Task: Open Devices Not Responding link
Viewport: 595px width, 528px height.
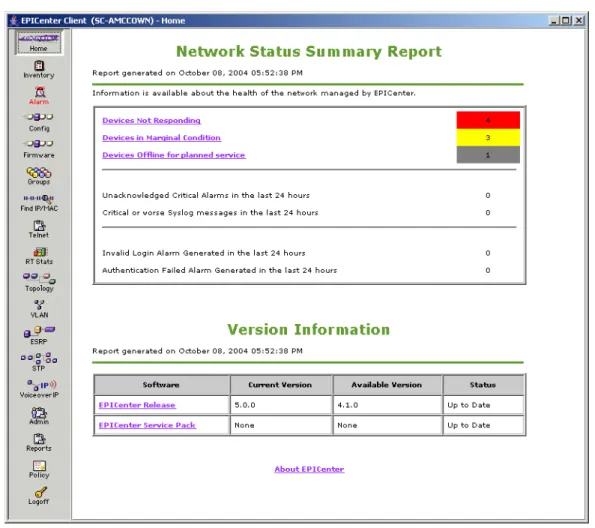Action: coord(151,120)
